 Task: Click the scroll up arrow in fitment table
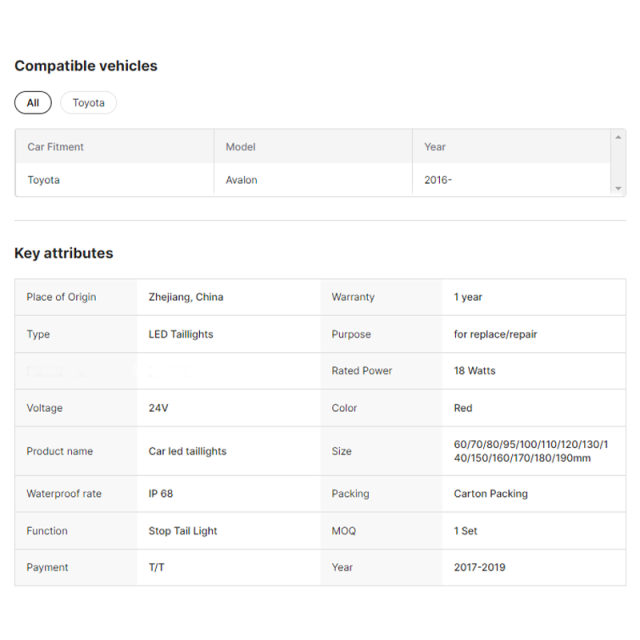(x=618, y=138)
